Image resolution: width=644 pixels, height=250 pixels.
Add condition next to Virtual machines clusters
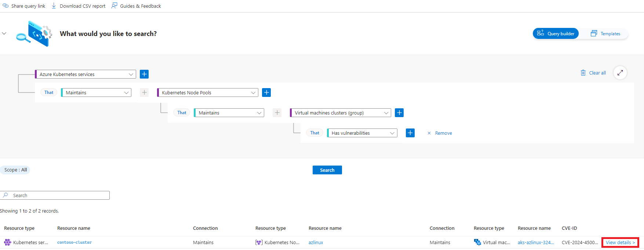399,113
